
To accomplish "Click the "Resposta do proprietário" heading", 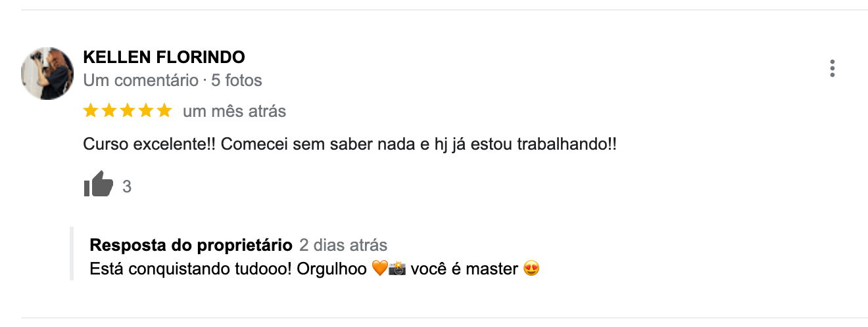I will coord(191,246).
